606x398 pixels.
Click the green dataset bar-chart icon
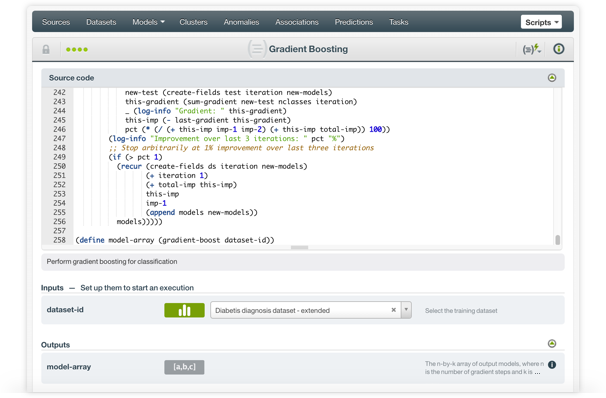coord(184,310)
